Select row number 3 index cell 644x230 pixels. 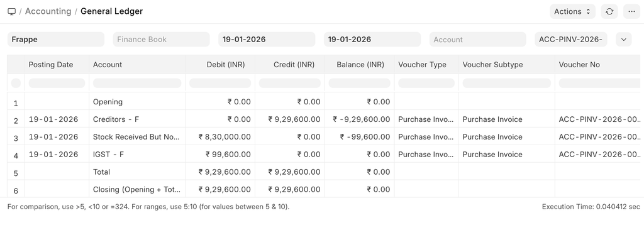point(16,138)
